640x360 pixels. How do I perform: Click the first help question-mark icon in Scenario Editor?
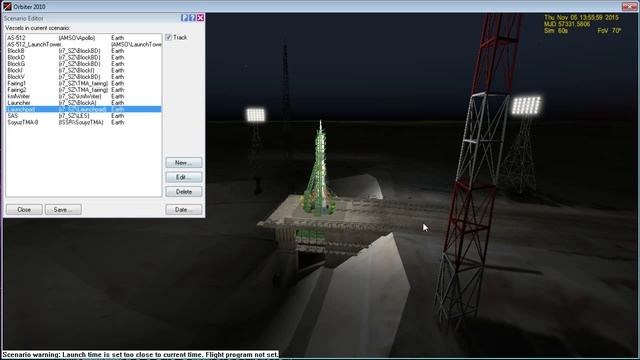coord(184,18)
